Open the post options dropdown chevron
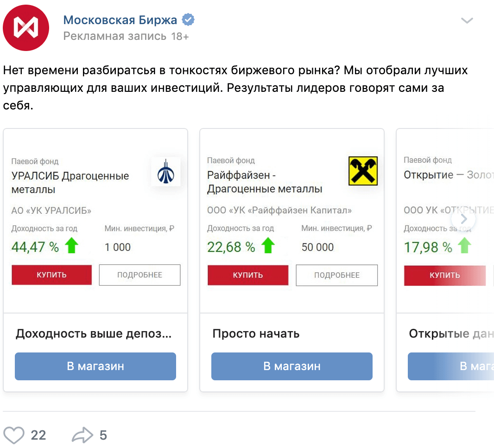The image size is (494, 448). tap(467, 20)
